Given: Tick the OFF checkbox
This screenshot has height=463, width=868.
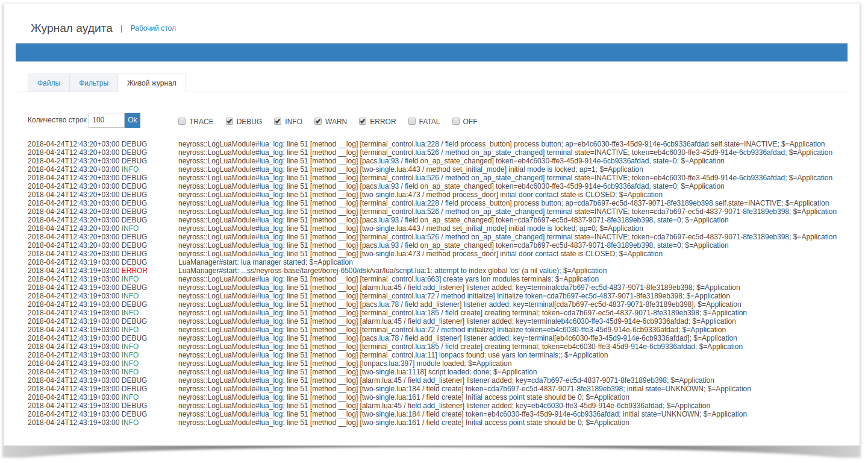Looking at the screenshot, I should click(456, 122).
